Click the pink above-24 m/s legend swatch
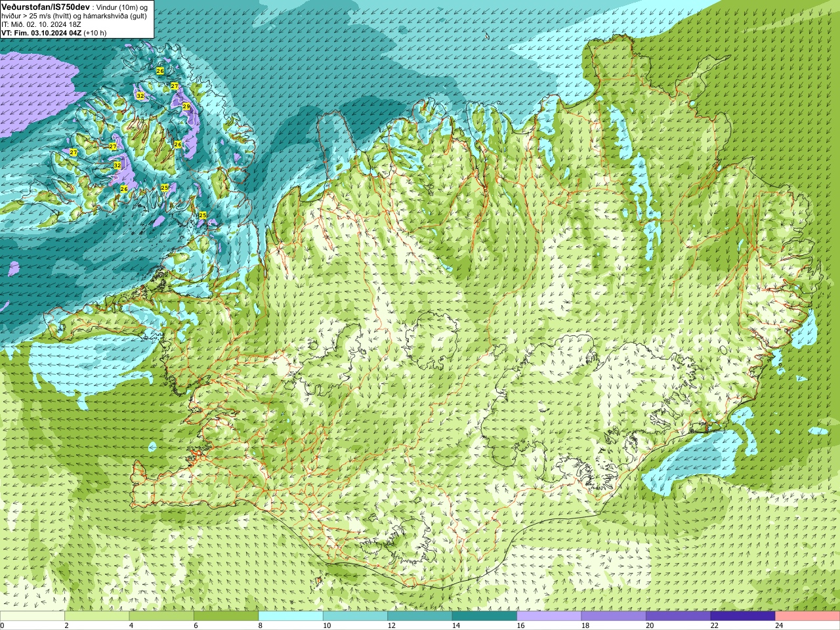Image resolution: width=840 pixels, height=630 pixels. pyautogui.click(x=807, y=616)
